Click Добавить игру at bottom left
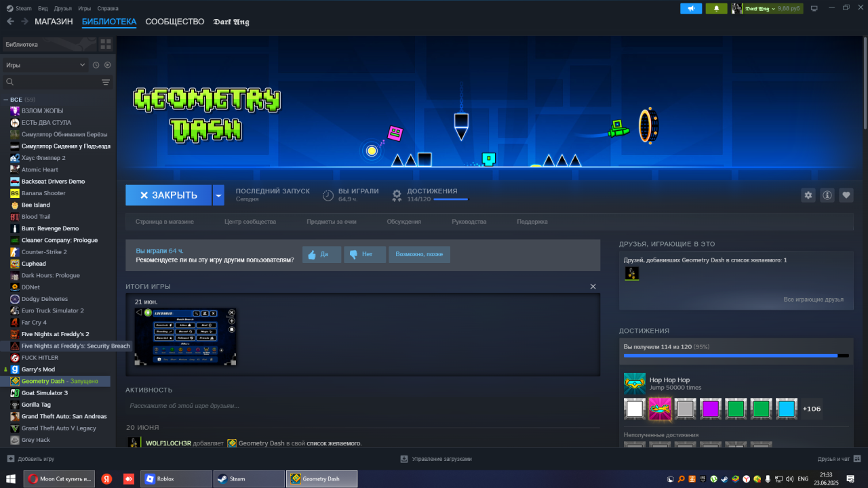The height and width of the screenshot is (488, 868). point(31,459)
